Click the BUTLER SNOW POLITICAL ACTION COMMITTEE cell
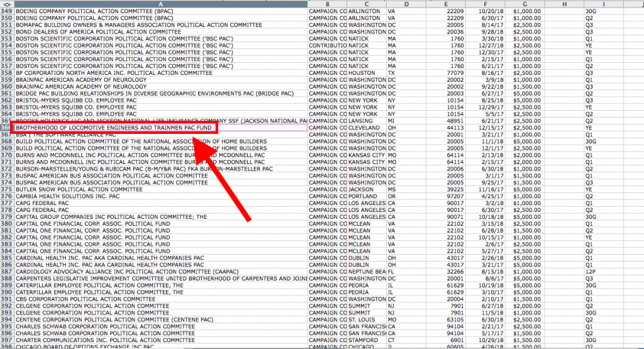This screenshot has height=349, width=644. point(160,189)
